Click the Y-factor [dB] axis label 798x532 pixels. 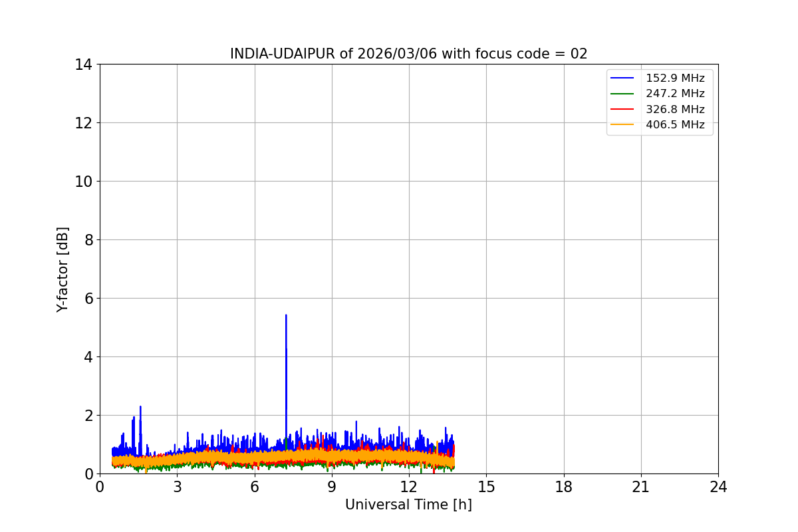[x=63, y=269]
